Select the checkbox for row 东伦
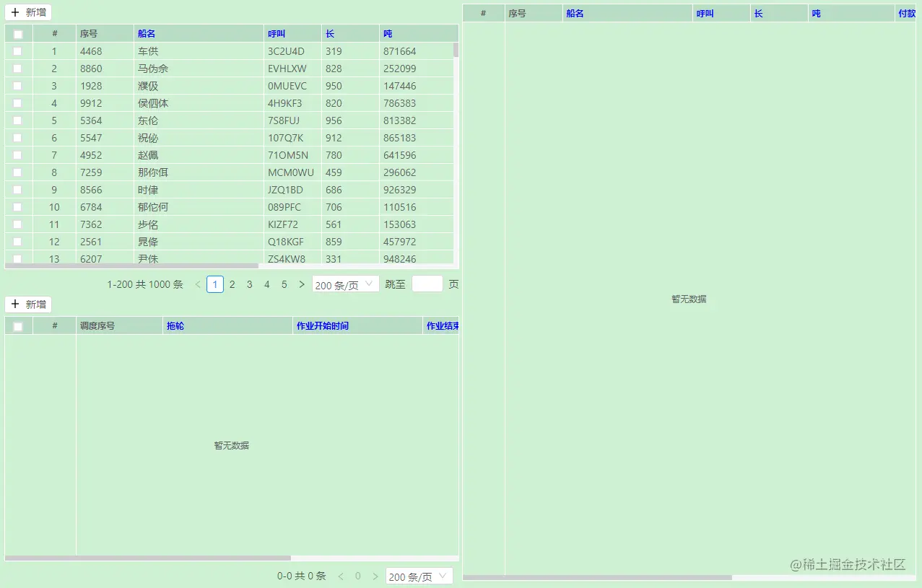922x588 pixels. [17, 120]
